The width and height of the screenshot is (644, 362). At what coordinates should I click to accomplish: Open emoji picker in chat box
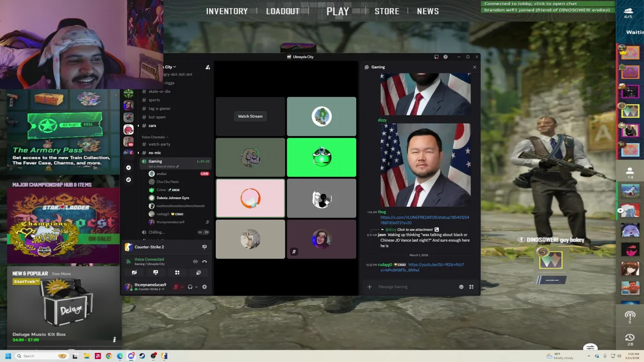coord(461,287)
